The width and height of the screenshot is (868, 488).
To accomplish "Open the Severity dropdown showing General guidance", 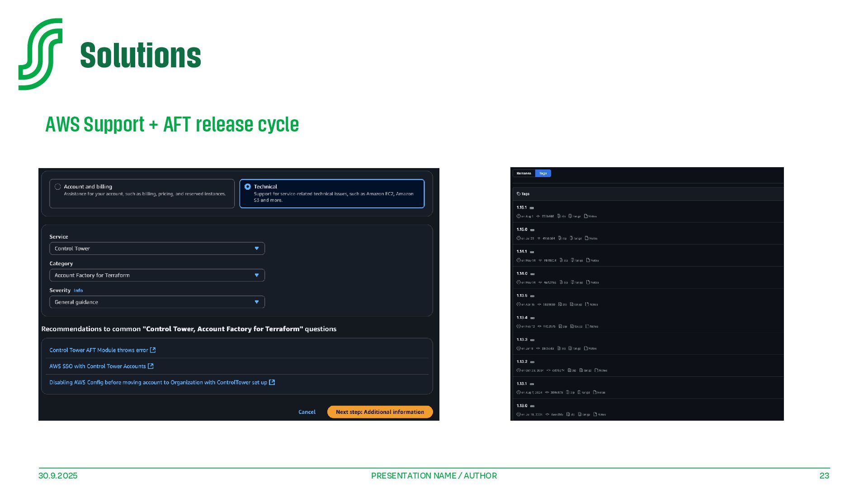I will click(157, 302).
